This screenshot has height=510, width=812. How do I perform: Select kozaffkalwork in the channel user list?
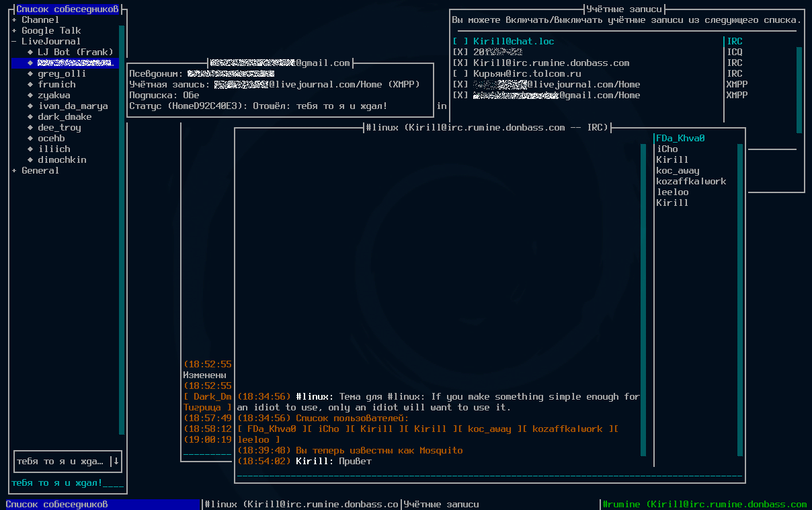[691, 181]
